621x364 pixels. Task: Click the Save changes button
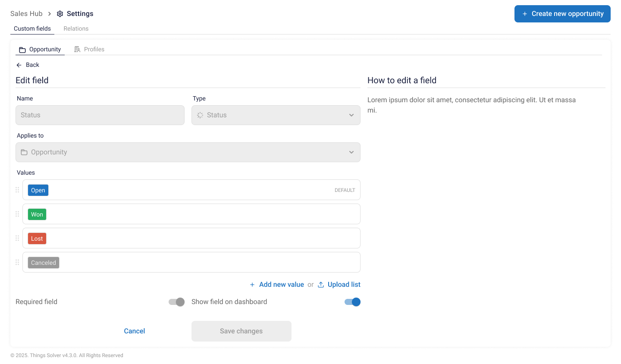pos(241,331)
